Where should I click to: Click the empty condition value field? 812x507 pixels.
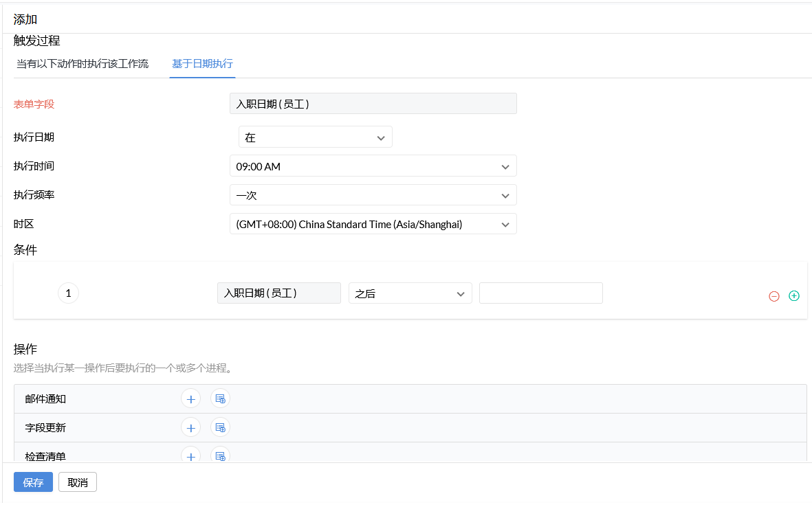coord(540,293)
